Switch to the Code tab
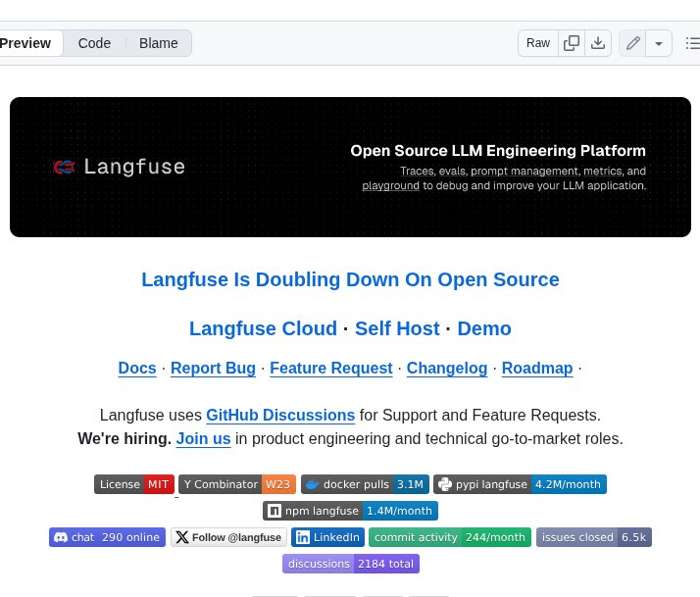Screen dimensions: 700x597 point(94,43)
